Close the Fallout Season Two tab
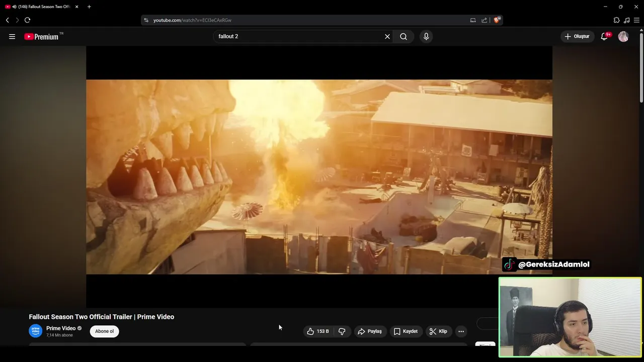The height and width of the screenshot is (362, 644). [x=77, y=7]
